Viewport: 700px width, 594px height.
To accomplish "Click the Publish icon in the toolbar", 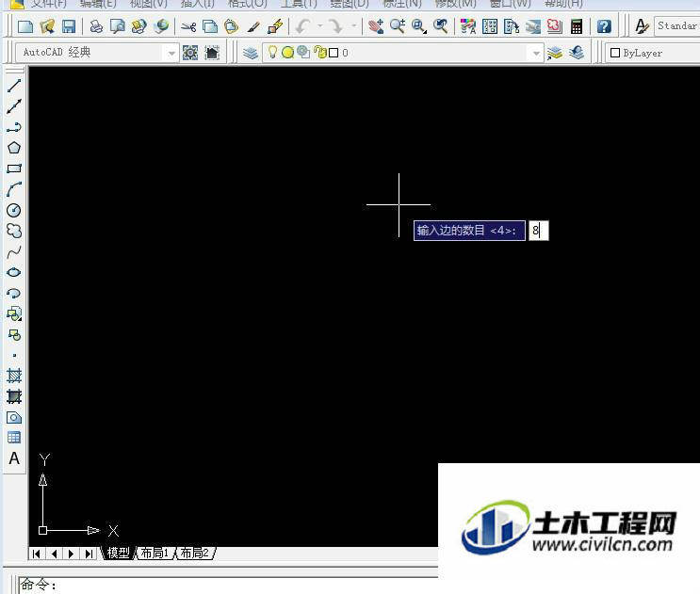I will [x=138, y=26].
